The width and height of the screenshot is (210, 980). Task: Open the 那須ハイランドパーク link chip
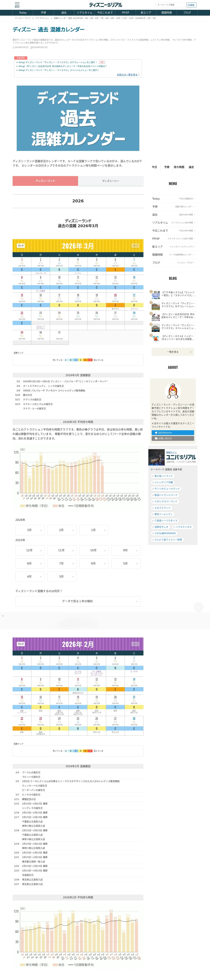[x=165, y=495]
